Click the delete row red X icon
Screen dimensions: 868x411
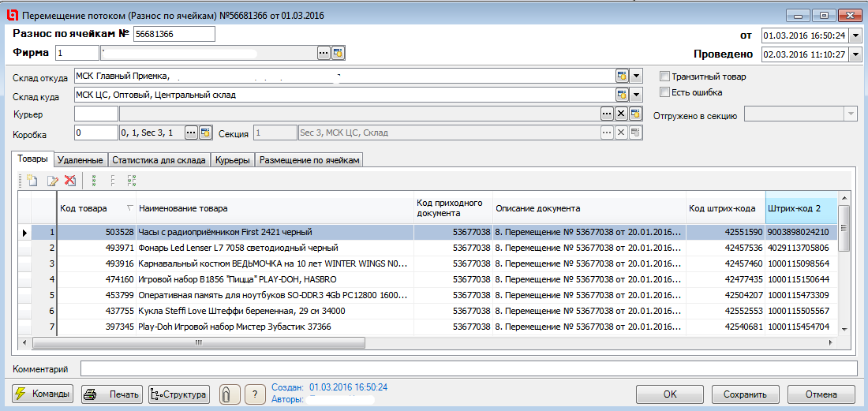[x=70, y=181]
